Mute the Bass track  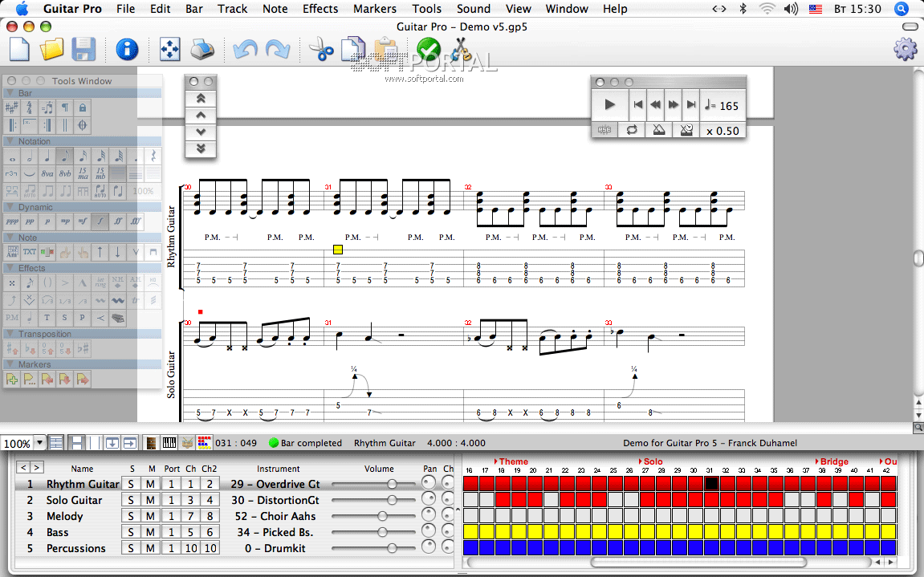tap(150, 532)
